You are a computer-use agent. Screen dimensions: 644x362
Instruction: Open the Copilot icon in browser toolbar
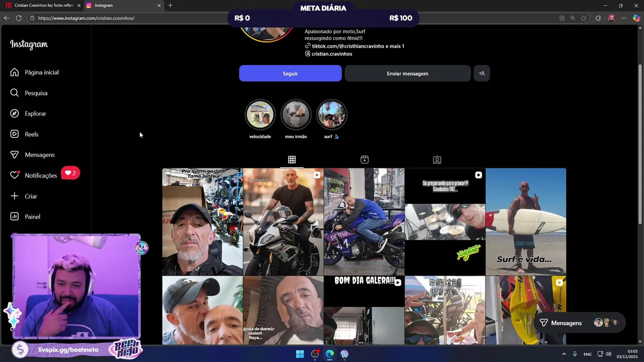click(636, 18)
